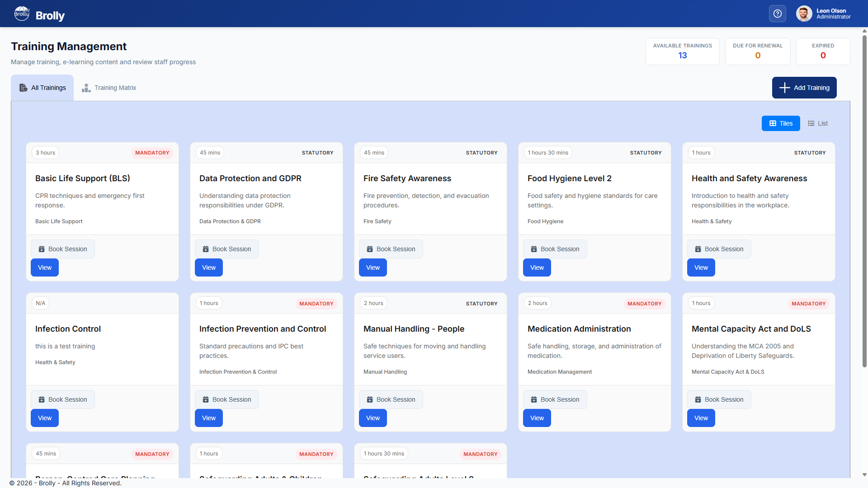Viewport: 868px width, 488px height.
Task: Click the Brolly logo icon
Action: (x=21, y=14)
